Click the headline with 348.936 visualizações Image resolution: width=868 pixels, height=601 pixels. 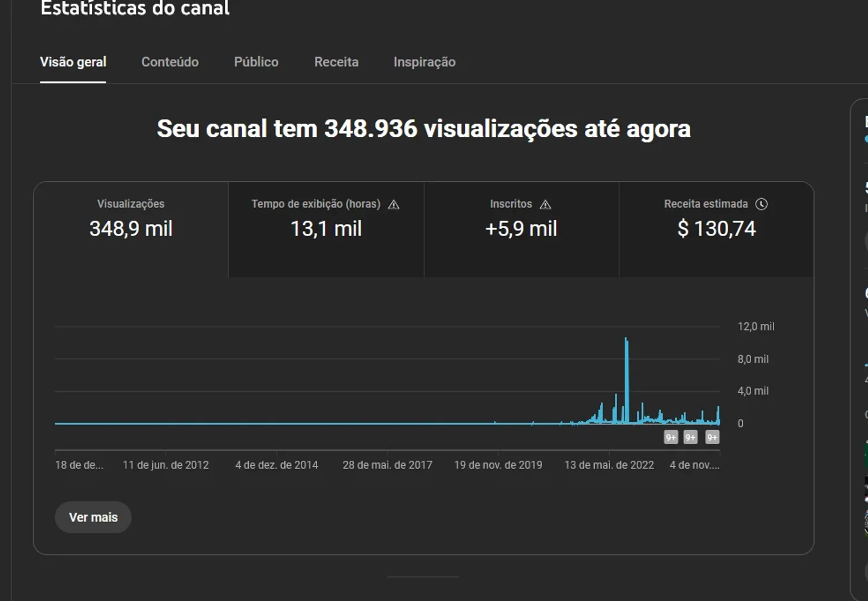click(423, 129)
